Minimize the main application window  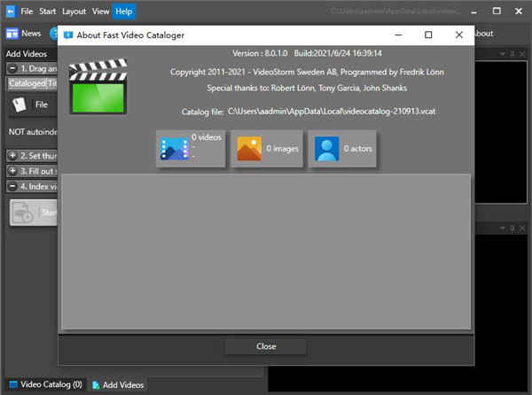474,12
